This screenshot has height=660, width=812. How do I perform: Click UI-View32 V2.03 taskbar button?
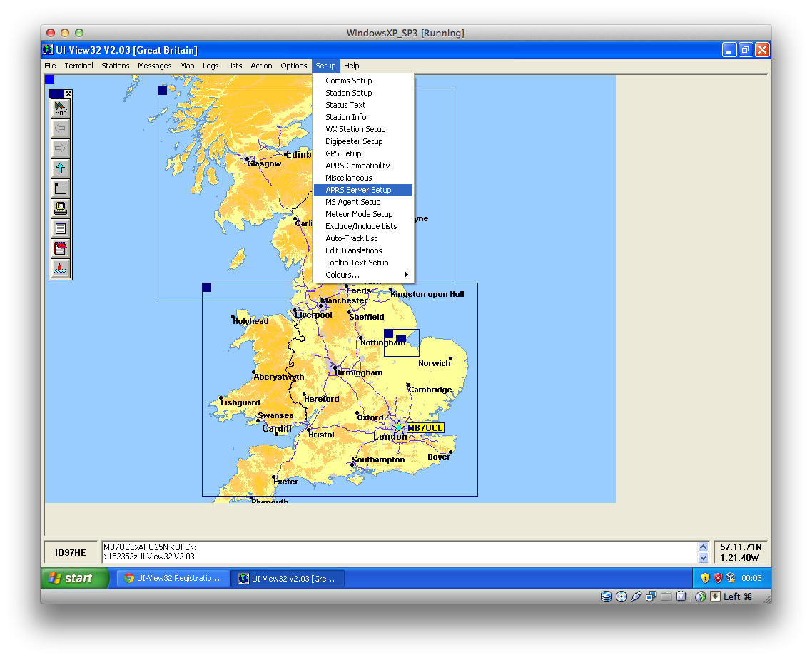(x=288, y=578)
